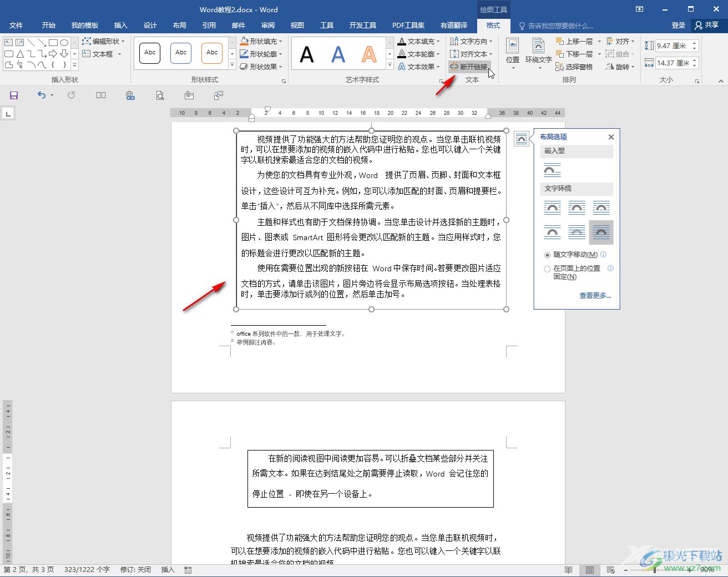Switch to the 视图 ribbon tab
The height and width of the screenshot is (577, 728).
(x=297, y=25)
